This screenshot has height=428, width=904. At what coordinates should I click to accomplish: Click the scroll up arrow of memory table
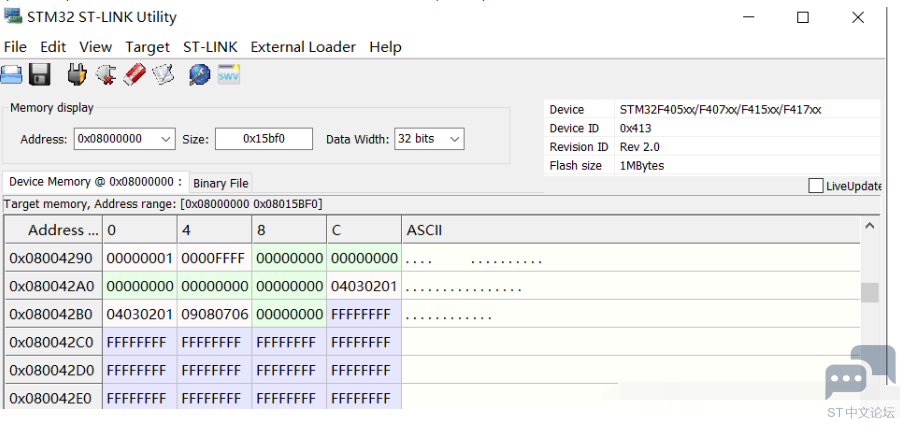click(x=870, y=226)
